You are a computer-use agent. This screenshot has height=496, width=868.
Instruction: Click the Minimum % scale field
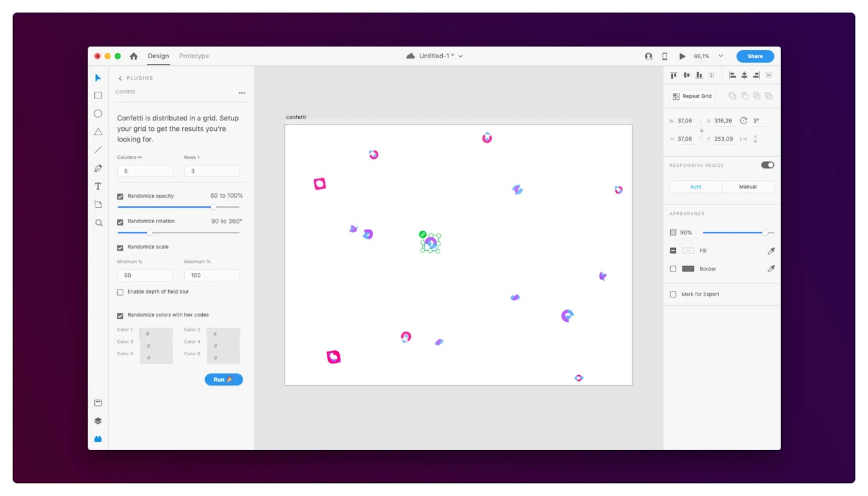(x=145, y=275)
